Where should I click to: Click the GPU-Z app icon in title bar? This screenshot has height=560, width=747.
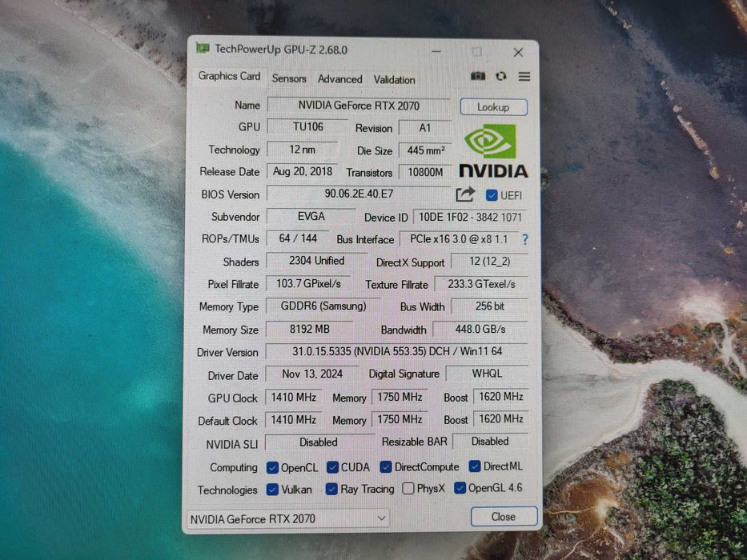(203, 48)
